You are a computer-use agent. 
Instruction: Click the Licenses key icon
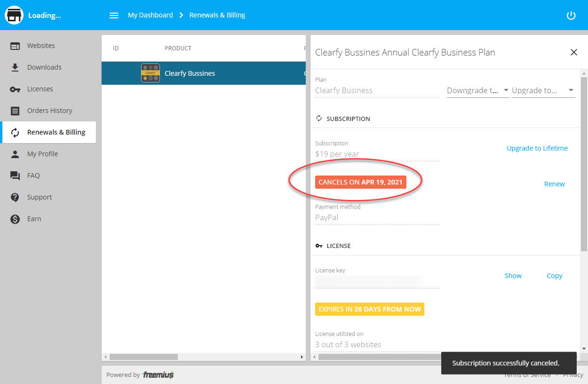click(x=15, y=89)
